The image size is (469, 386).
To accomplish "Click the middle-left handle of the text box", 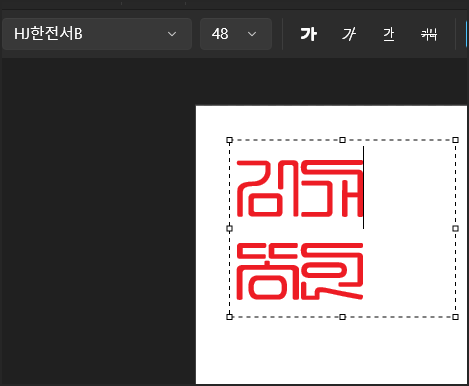I will coord(229,228).
